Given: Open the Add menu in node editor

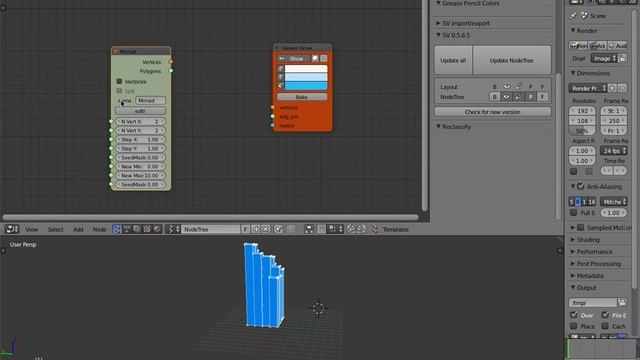Looking at the screenshot, I should pos(78,229).
